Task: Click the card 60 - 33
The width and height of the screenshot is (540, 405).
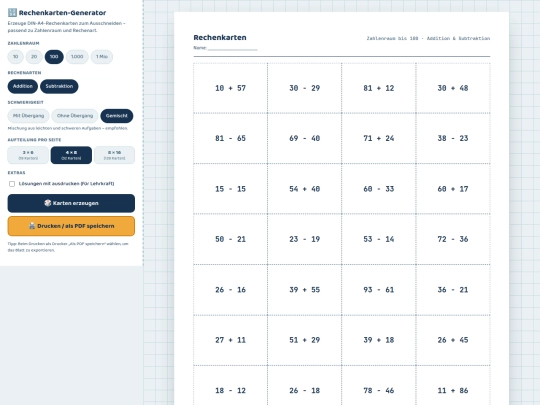Action: pyautogui.click(x=379, y=189)
